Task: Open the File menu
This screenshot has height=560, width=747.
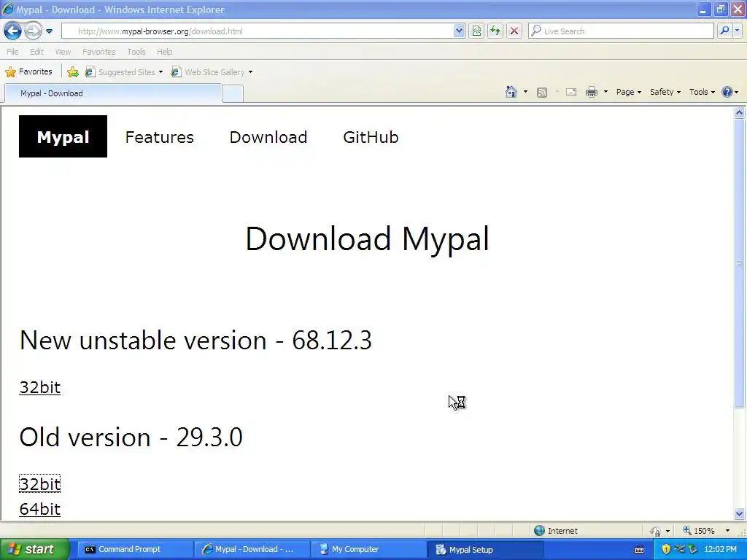Action: 13,52
